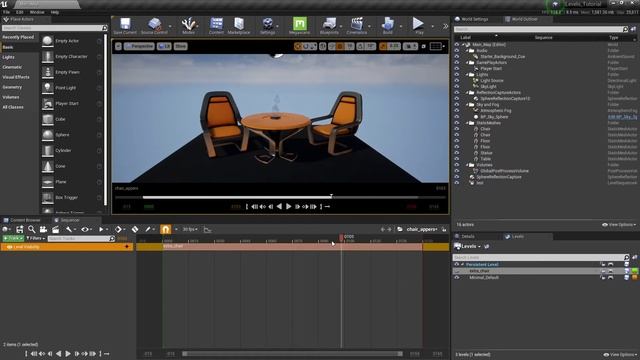The height and width of the screenshot is (360, 640).
Task: Switch to the Content Browser tab
Action: click(22, 220)
